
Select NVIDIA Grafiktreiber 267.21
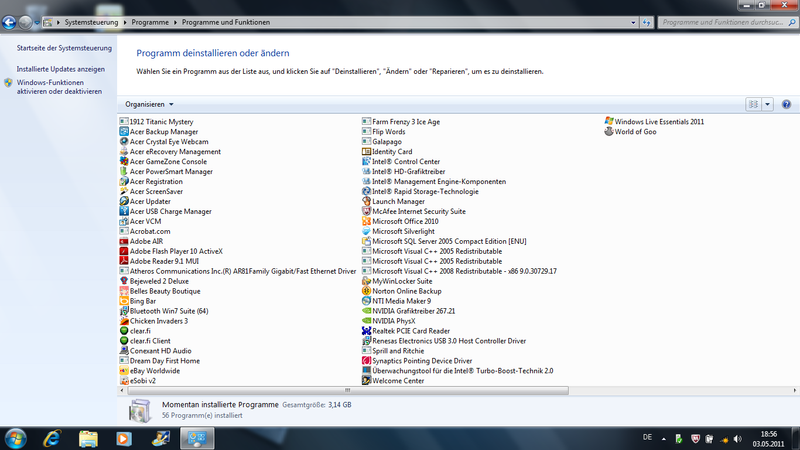coord(409,311)
